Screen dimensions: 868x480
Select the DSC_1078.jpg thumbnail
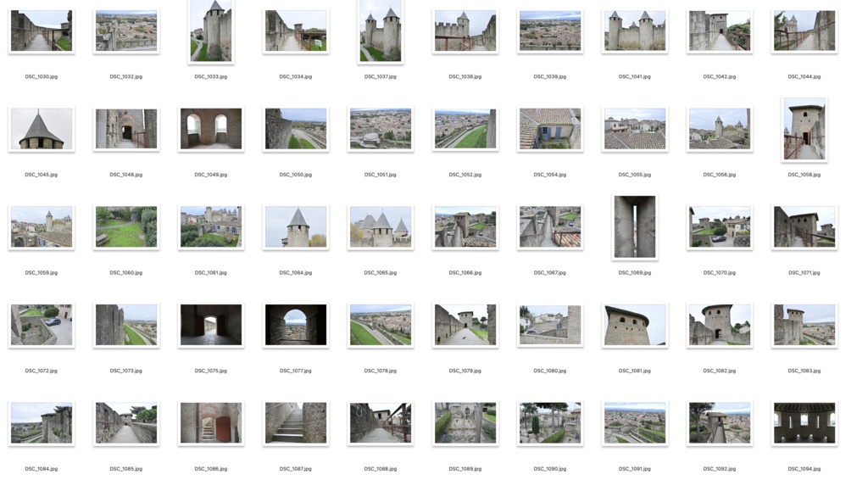point(381,325)
